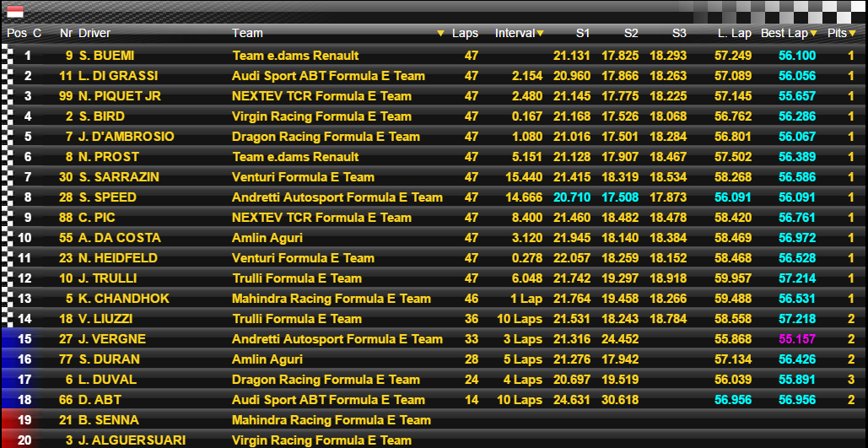Select driver J. VERGNE
The image size is (868, 448).
(112, 339)
